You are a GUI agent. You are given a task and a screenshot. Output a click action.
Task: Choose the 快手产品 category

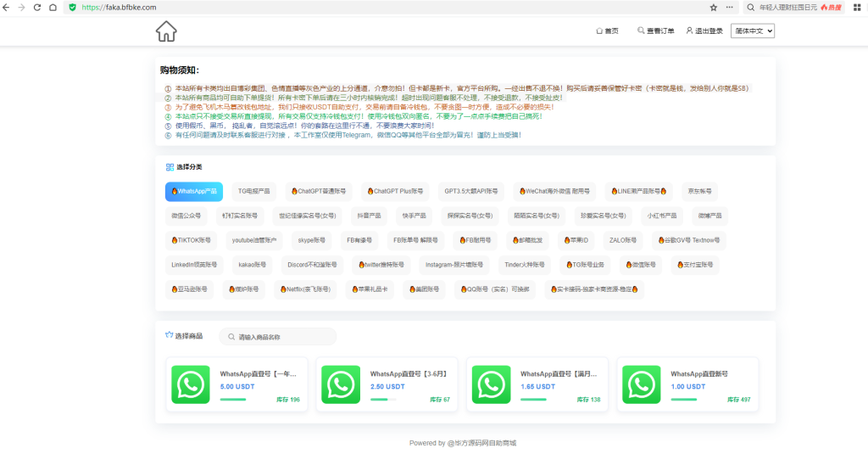[x=414, y=216]
